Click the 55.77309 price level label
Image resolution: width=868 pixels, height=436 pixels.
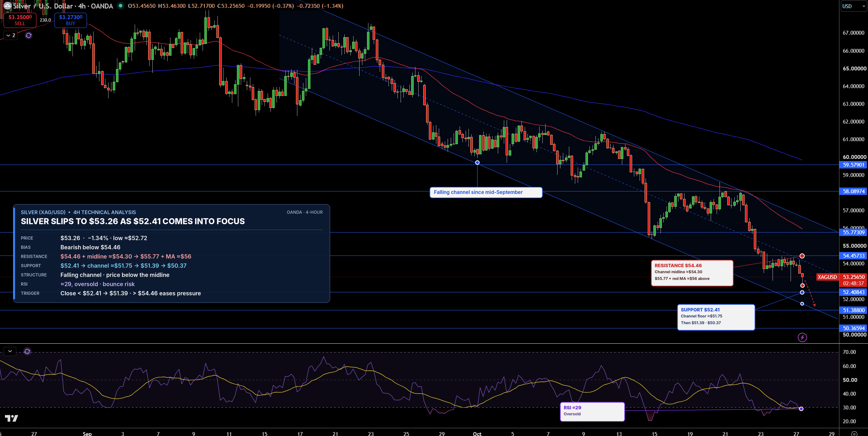click(x=854, y=233)
